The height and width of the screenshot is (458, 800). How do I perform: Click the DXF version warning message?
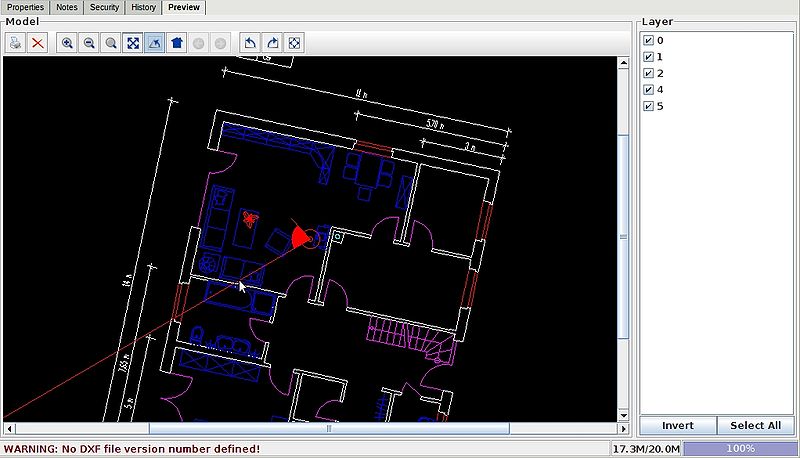coord(132,449)
